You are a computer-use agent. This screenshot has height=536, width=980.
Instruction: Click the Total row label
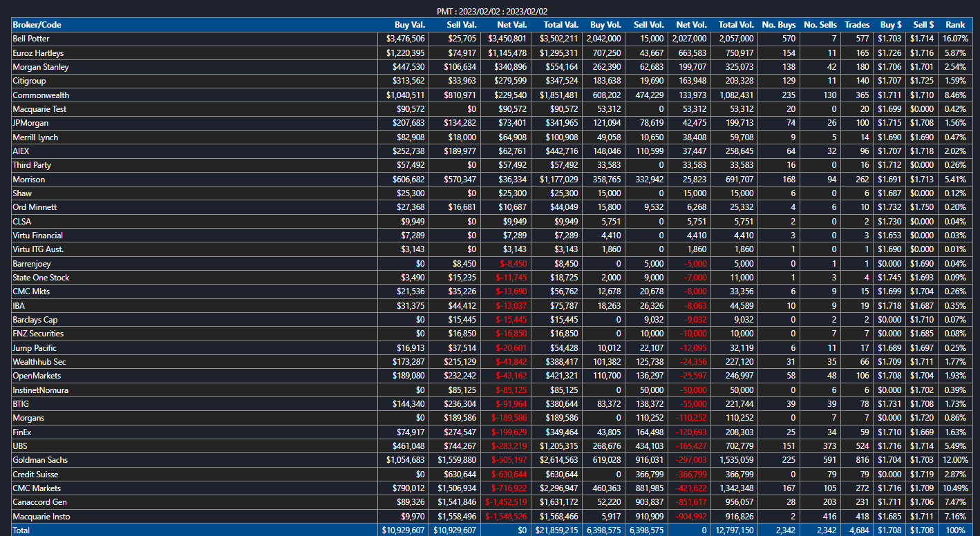point(21,530)
